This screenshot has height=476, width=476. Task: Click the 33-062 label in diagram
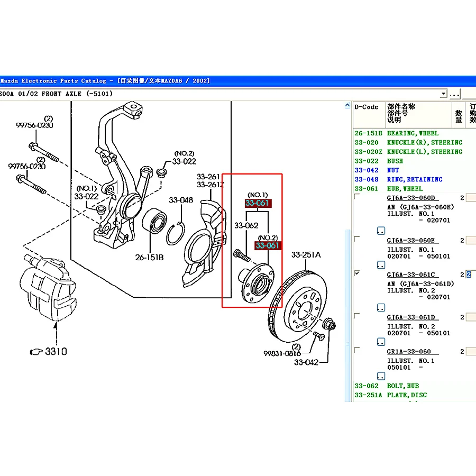pos(246,225)
